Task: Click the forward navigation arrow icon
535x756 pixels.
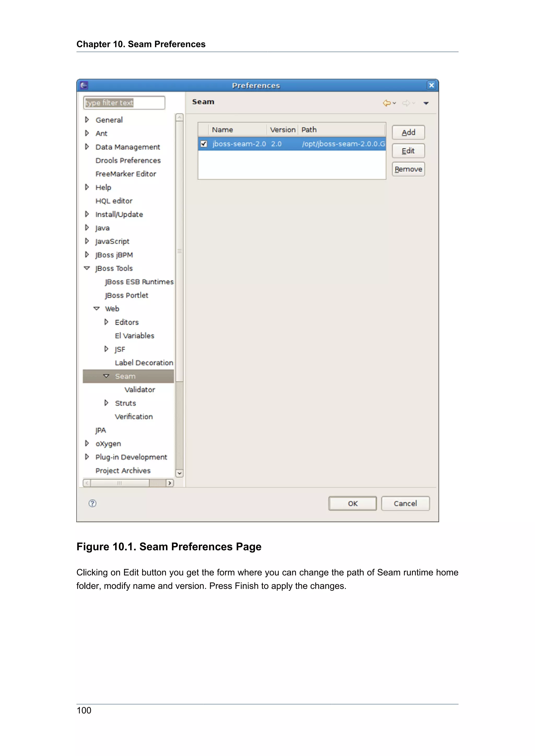Action: click(406, 103)
